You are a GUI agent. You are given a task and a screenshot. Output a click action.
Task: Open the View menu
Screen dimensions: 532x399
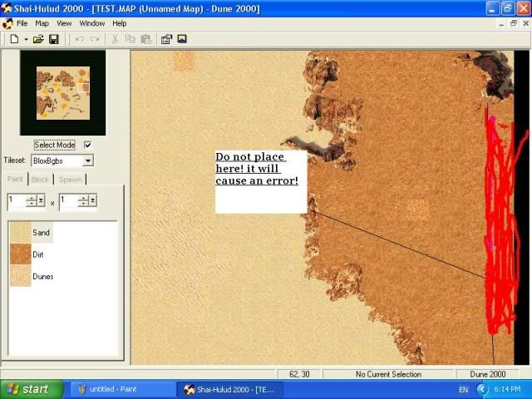click(64, 23)
